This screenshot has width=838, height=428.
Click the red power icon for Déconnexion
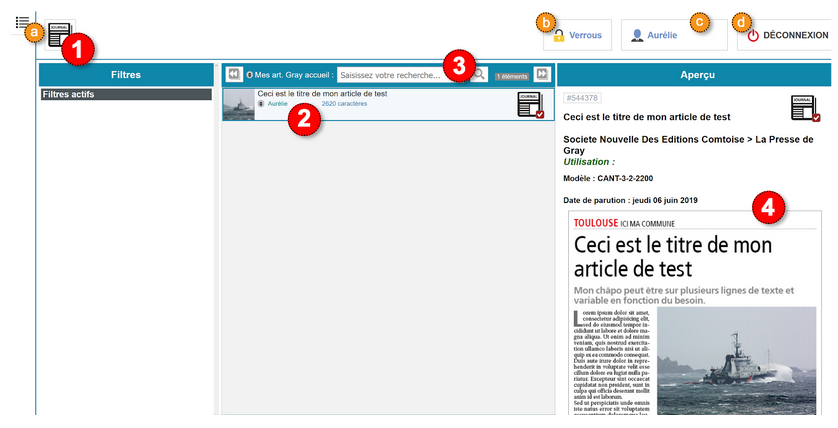(x=753, y=35)
